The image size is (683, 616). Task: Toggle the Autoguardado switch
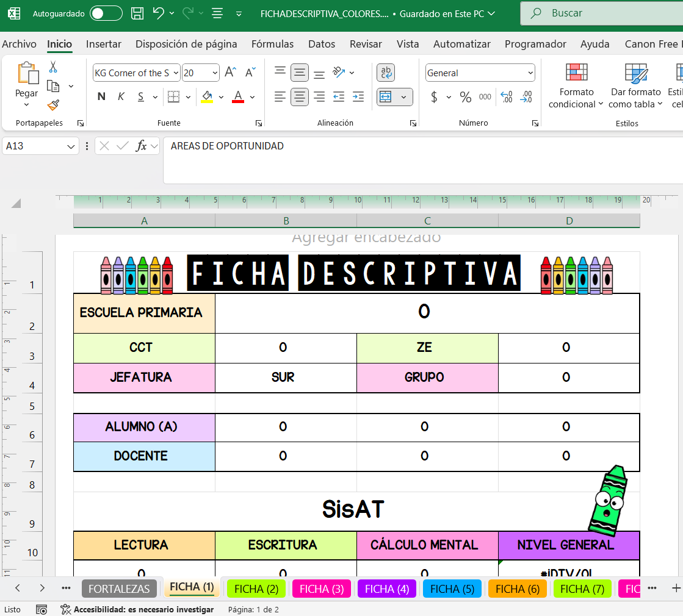coord(106,13)
